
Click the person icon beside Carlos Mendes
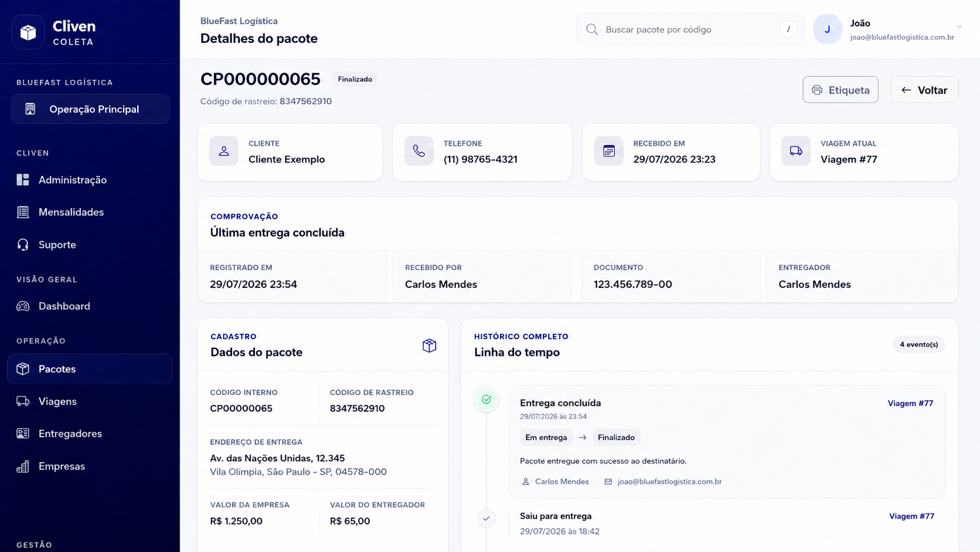(526, 482)
